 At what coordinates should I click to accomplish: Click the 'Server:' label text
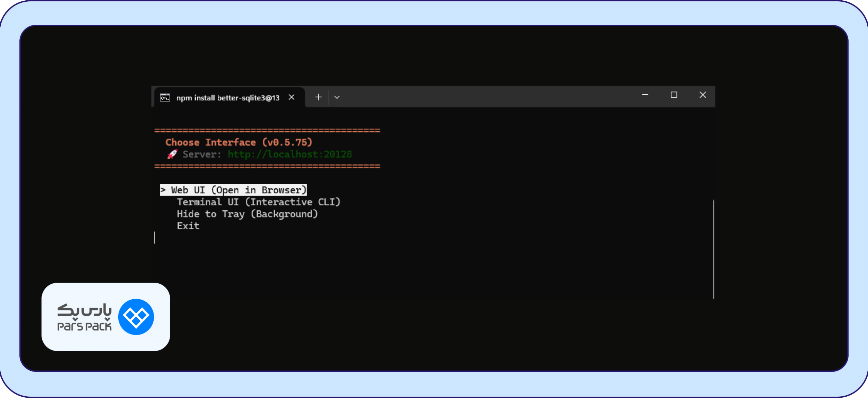tap(202, 154)
